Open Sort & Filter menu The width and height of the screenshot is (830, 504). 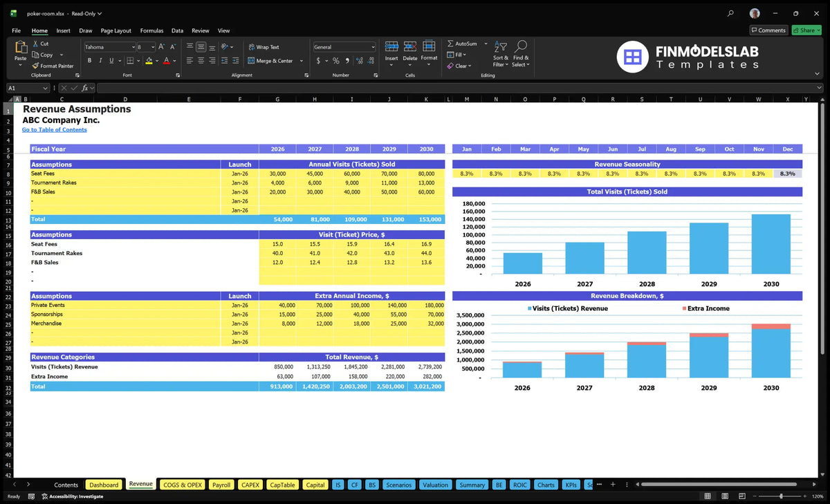click(501, 53)
